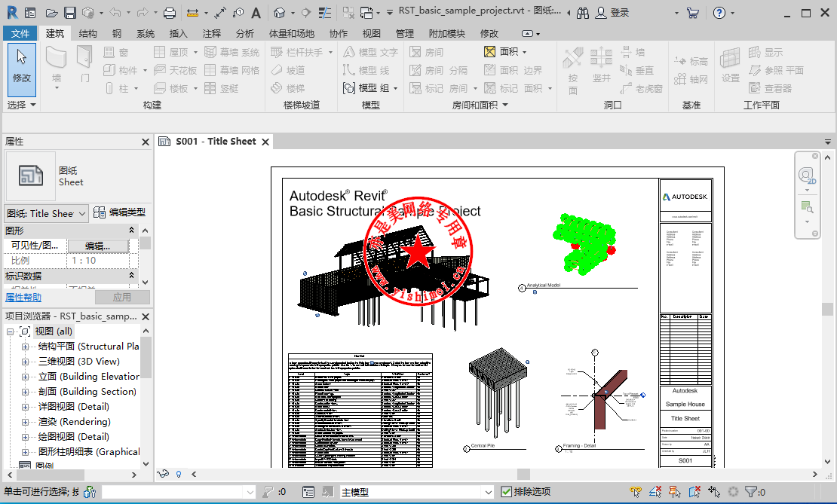
Task: Expand 立面 (Building Elevation) tree node
Action: [x=25, y=377]
